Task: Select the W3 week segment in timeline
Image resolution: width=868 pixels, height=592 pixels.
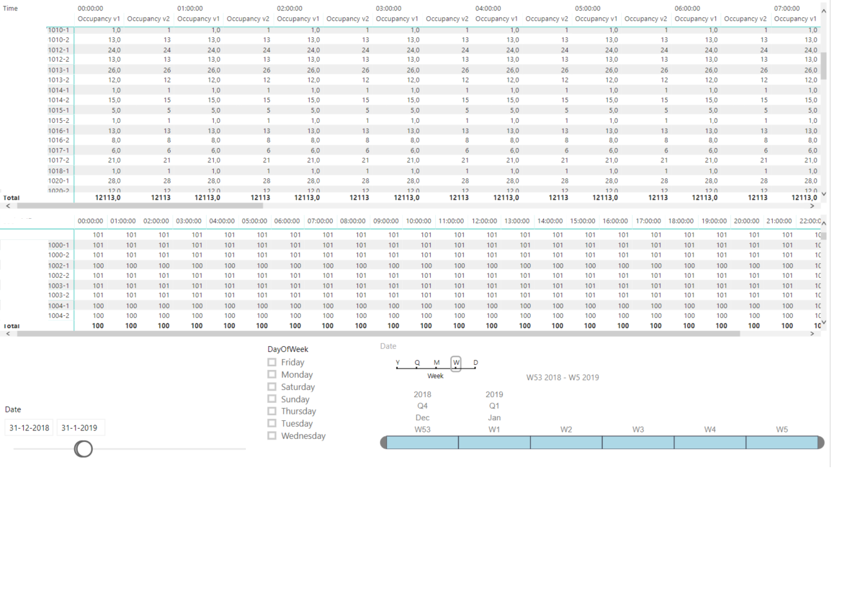Action: (638, 443)
